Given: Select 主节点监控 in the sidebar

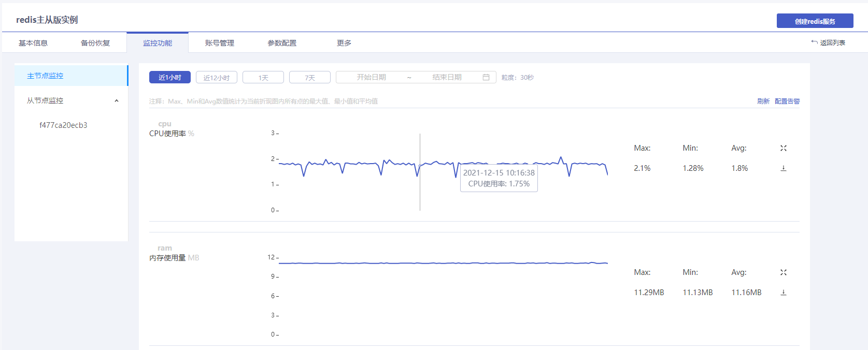Looking at the screenshot, I should point(71,76).
